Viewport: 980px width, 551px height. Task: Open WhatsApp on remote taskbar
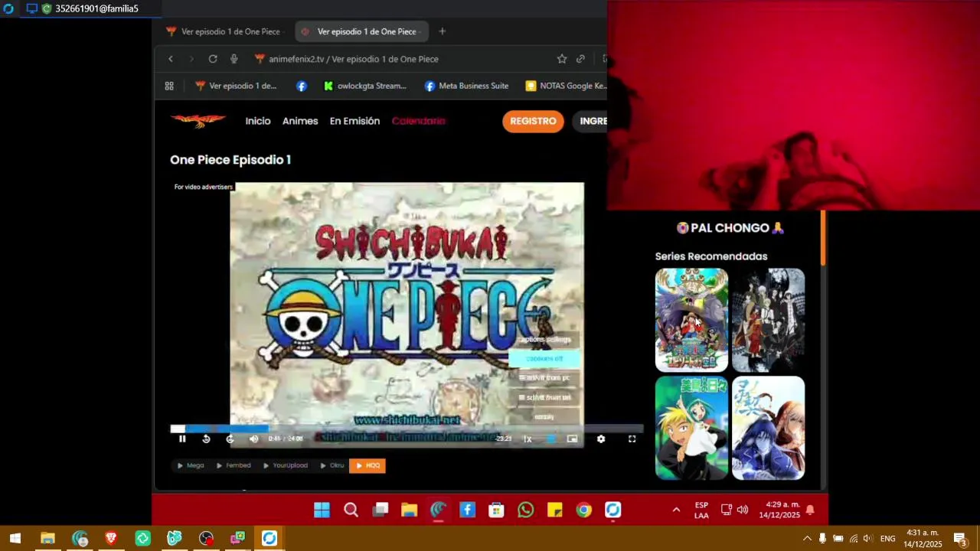pyautogui.click(x=525, y=510)
